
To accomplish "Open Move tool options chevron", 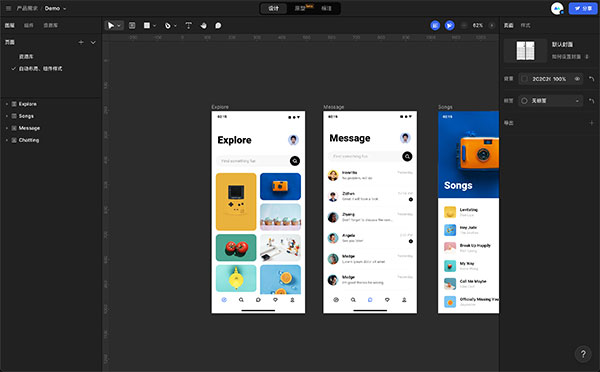I will click(119, 26).
